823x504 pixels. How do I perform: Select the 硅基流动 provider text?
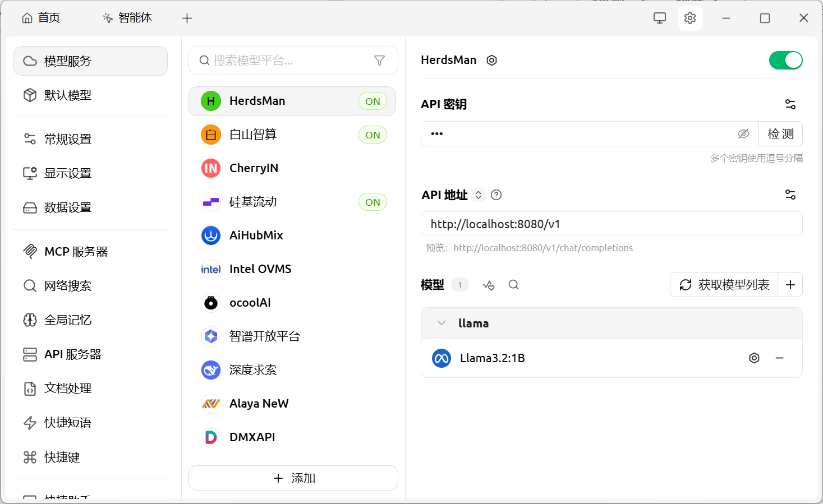point(253,202)
